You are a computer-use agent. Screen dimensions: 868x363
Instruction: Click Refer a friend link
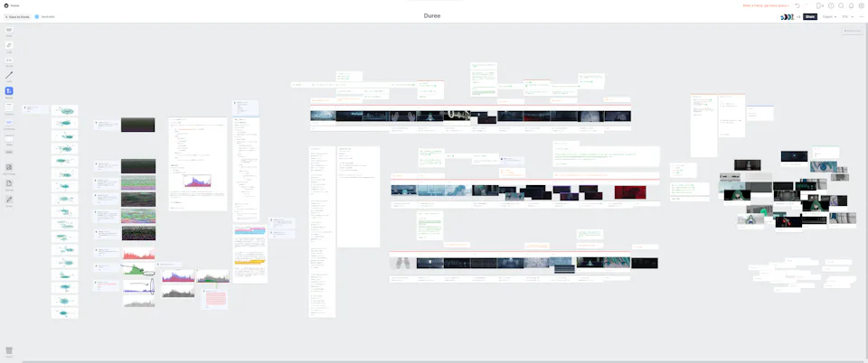(x=765, y=5)
